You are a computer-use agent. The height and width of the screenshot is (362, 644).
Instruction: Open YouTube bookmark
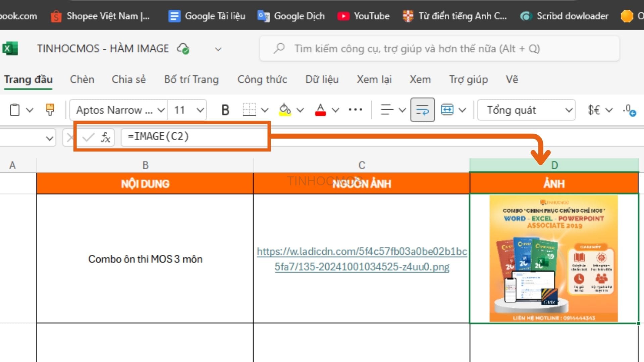[x=364, y=16]
